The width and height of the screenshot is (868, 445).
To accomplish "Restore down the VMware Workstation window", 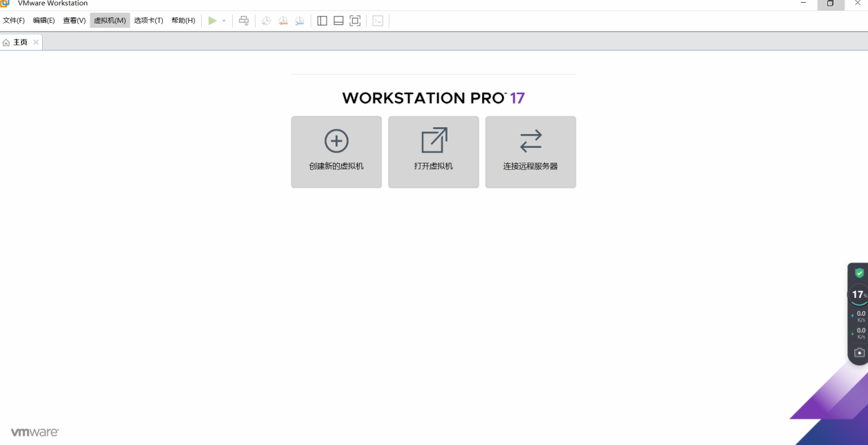I will [x=831, y=3].
